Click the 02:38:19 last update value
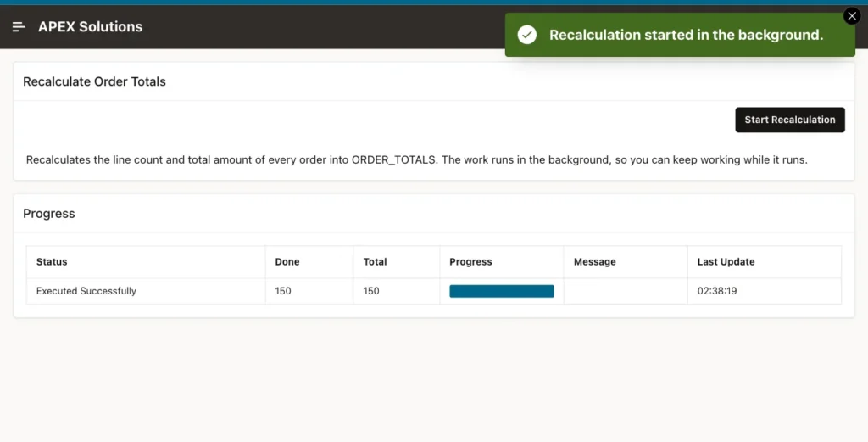The height and width of the screenshot is (442, 868). (x=717, y=291)
